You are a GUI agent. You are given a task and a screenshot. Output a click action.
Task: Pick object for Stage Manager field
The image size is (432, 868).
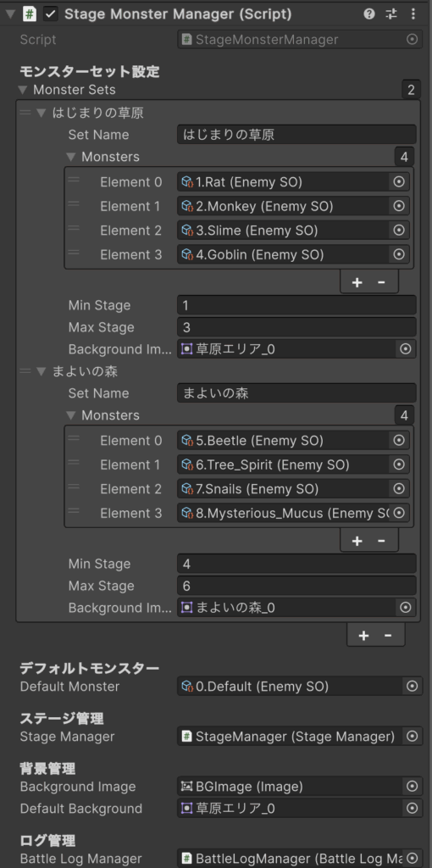coord(412,737)
